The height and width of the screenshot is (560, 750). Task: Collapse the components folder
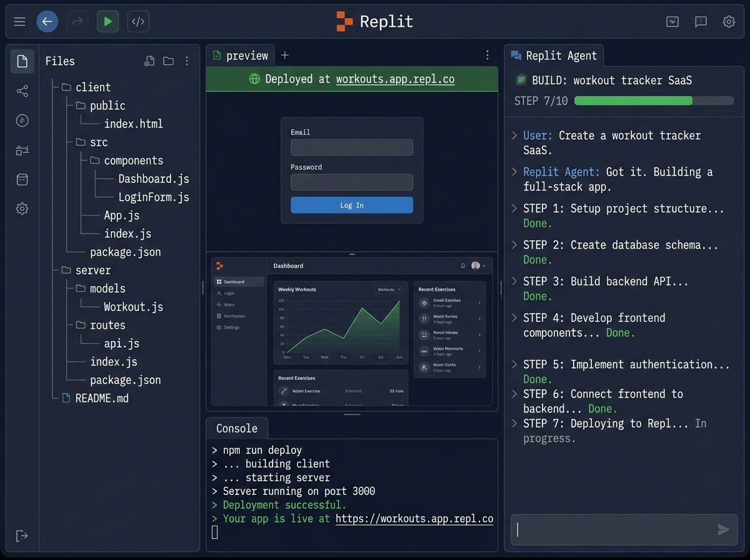tap(126, 160)
